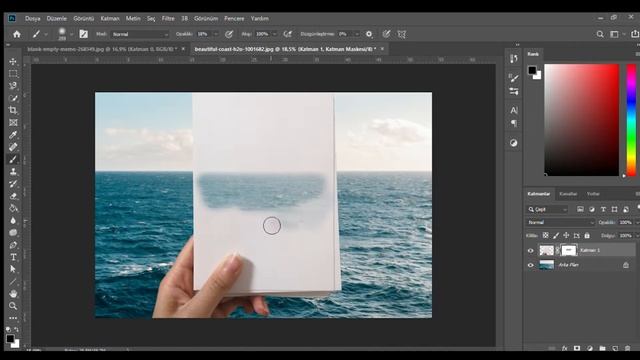Screen dimensions: 640x360
Task: Open layer filter type dropdown Çeşit
Action: [547, 209]
